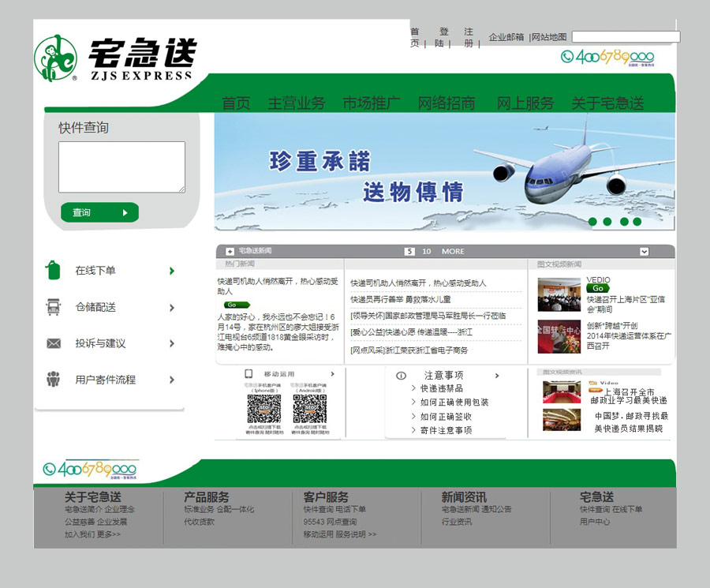Open the 企业邮箱 link

(506, 37)
